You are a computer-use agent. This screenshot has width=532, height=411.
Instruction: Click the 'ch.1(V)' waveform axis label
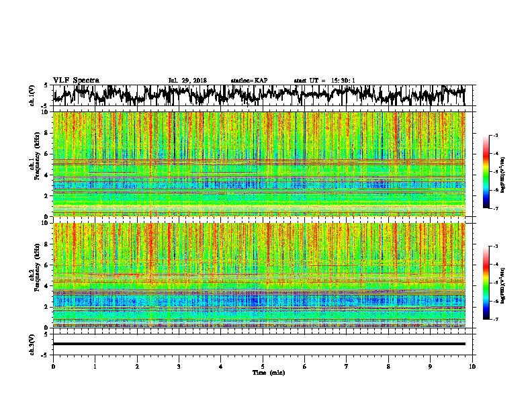[32, 95]
